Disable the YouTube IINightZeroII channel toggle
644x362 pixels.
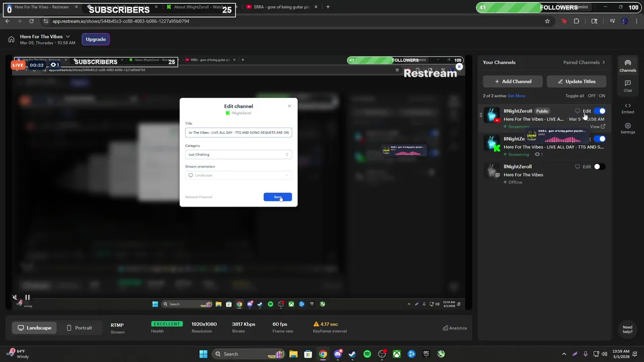600,111
